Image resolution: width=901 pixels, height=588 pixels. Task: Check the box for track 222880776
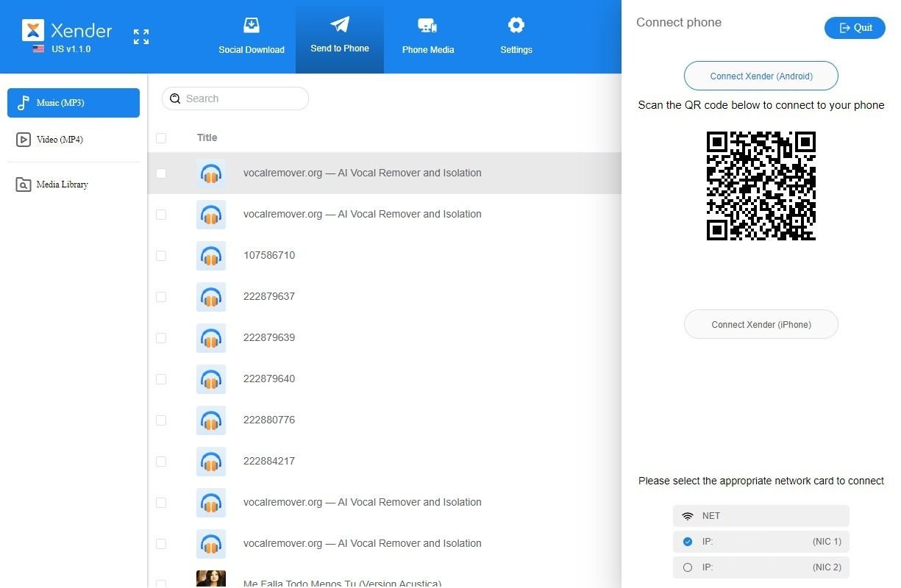161,420
